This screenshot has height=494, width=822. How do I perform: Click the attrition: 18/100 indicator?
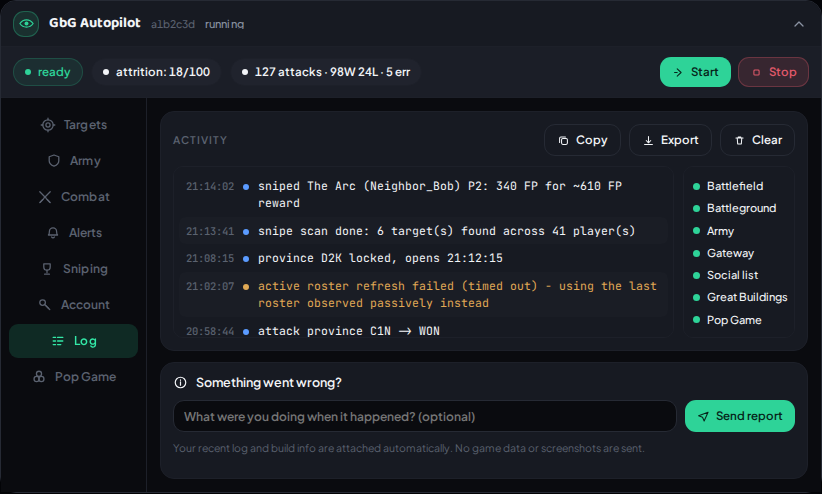click(x=156, y=72)
